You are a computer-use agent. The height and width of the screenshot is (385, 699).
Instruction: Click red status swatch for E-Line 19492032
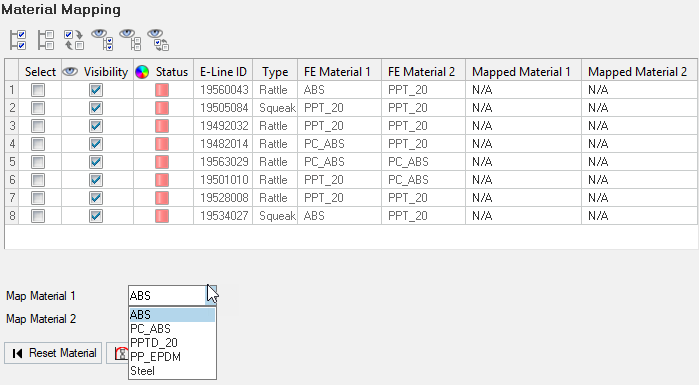[162, 126]
